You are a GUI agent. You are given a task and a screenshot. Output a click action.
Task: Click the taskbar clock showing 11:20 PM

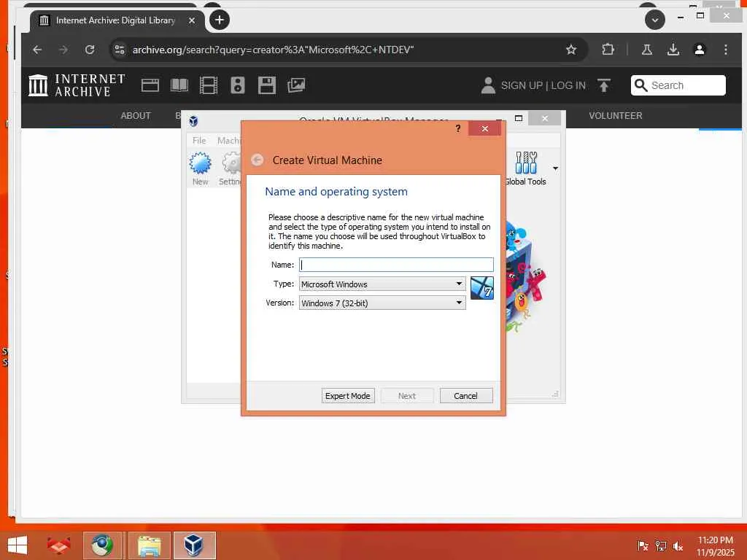coord(716,546)
